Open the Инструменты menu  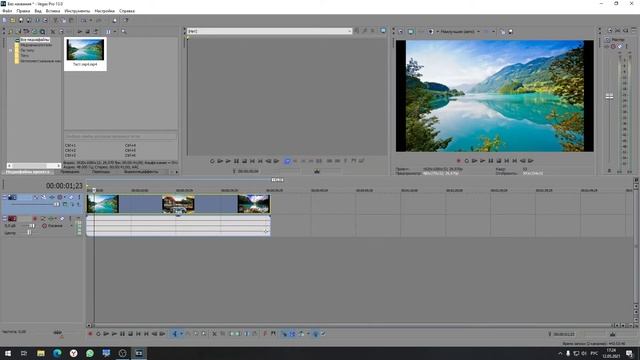[x=77, y=11]
